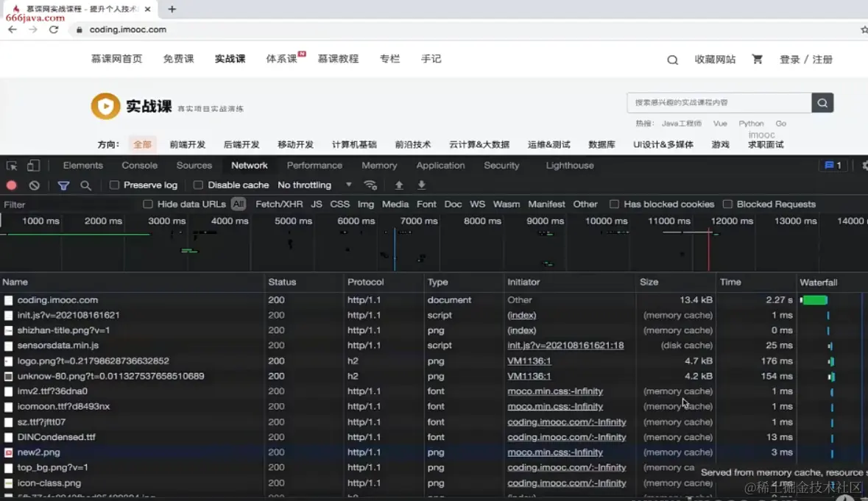Click the dark search submit button
Image resolution: width=868 pixels, height=501 pixels.
tap(822, 103)
